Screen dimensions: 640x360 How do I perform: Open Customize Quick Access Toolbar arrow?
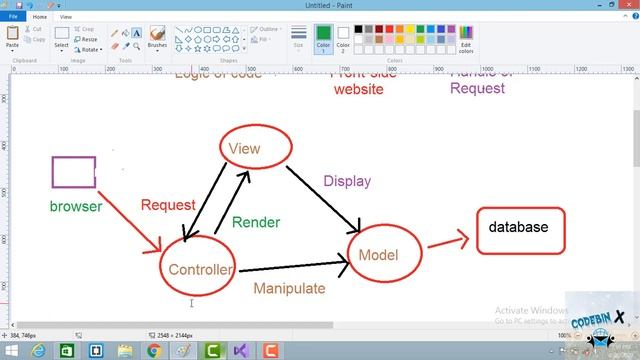59,6
